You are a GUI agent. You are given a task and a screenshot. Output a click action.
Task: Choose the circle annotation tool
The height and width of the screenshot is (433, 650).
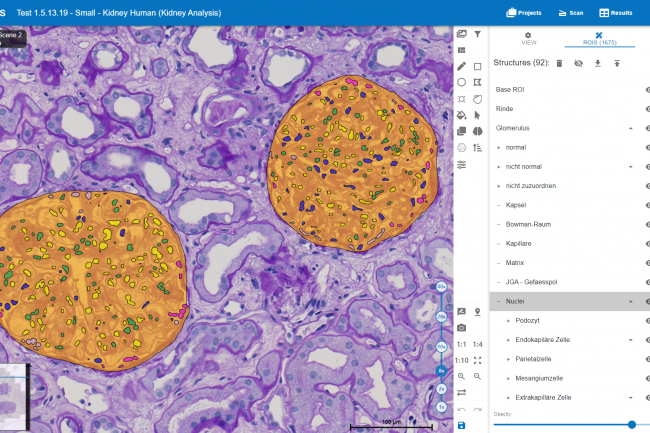pos(461,82)
